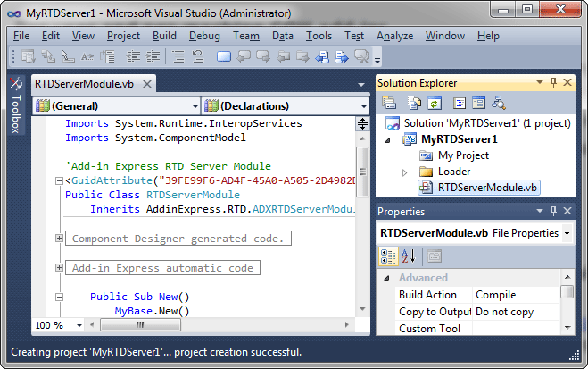Open the File menu
The width and height of the screenshot is (588, 369).
point(21,36)
